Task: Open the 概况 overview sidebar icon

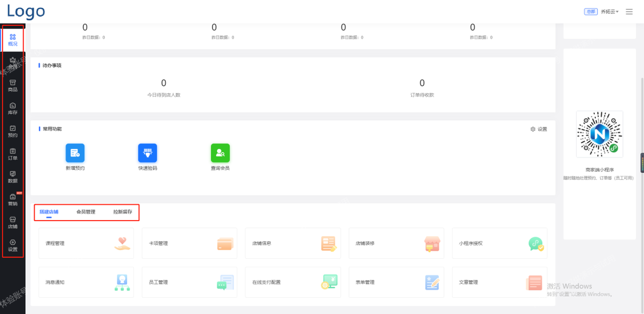Action: (x=13, y=40)
